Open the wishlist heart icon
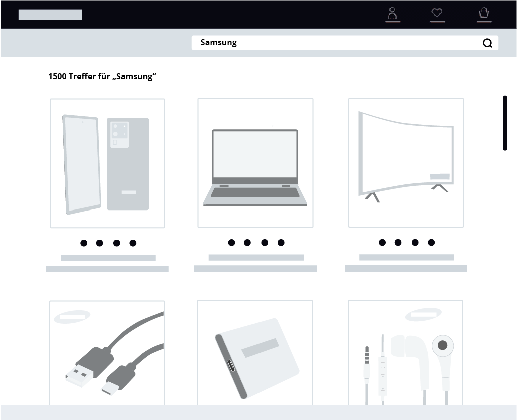 [x=437, y=14]
